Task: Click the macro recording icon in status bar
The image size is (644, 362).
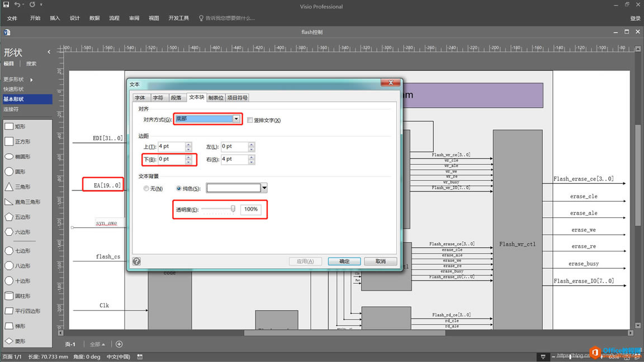Action: point(140,356)
